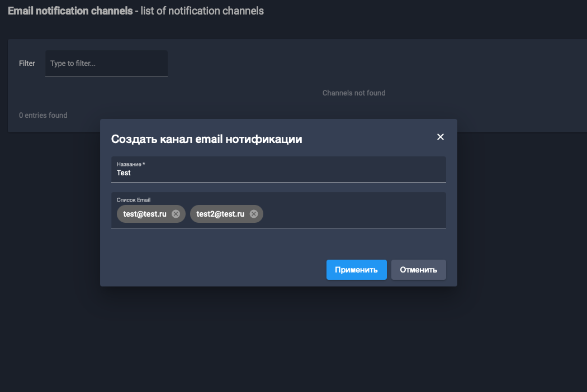Click the 'Filter' label text

(x=27, y=64)
